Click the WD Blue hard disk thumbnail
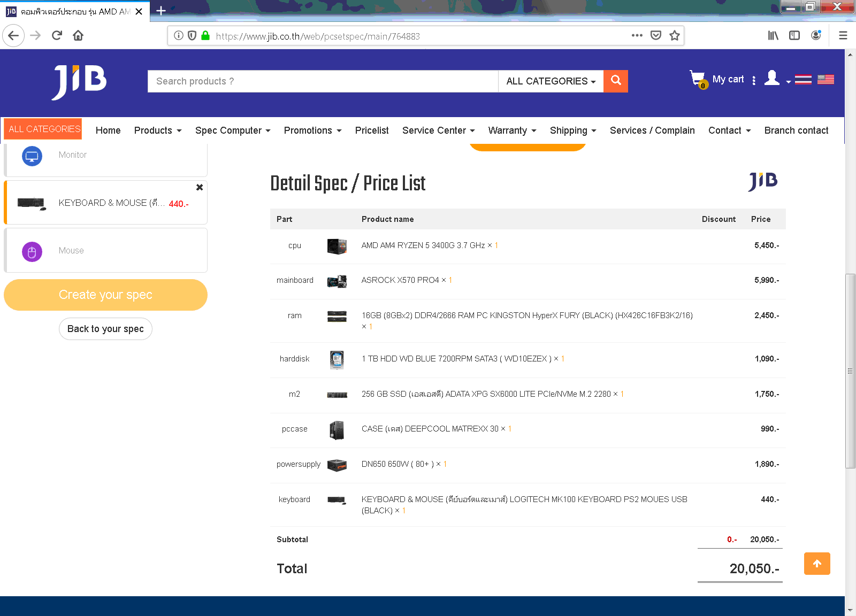 coord(337,360)
